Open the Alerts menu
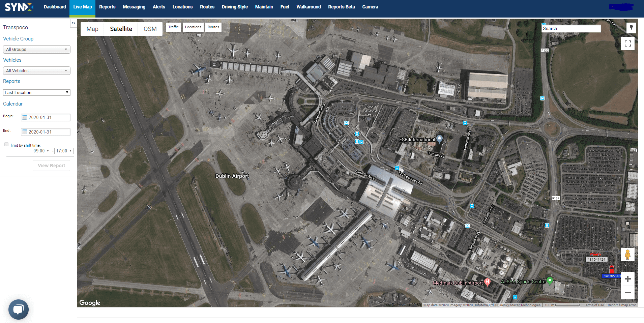 click(159, 7)
